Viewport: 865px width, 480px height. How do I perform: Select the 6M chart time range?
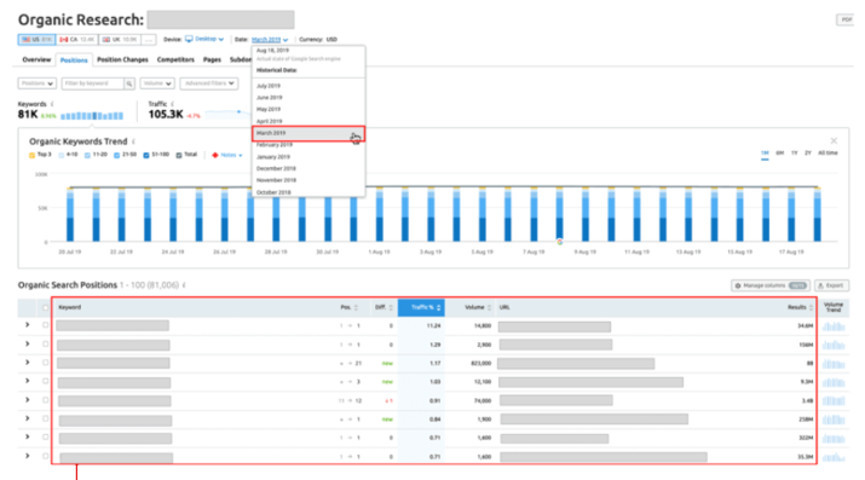click(779, 155)
